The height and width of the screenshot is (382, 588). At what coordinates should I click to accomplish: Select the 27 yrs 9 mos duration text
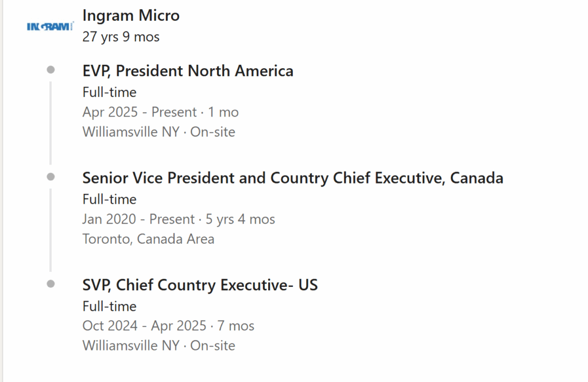click(x=121, y=37)
